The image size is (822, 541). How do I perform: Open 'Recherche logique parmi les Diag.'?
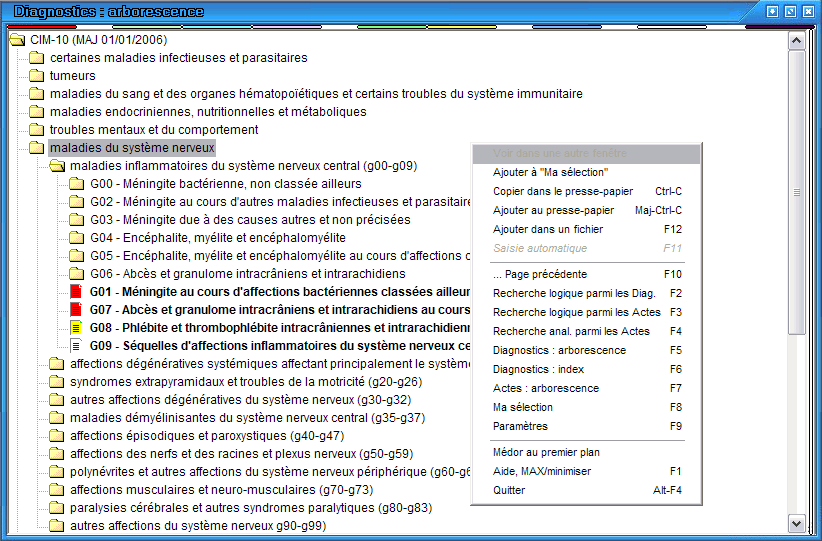click(x=586, y=293)
